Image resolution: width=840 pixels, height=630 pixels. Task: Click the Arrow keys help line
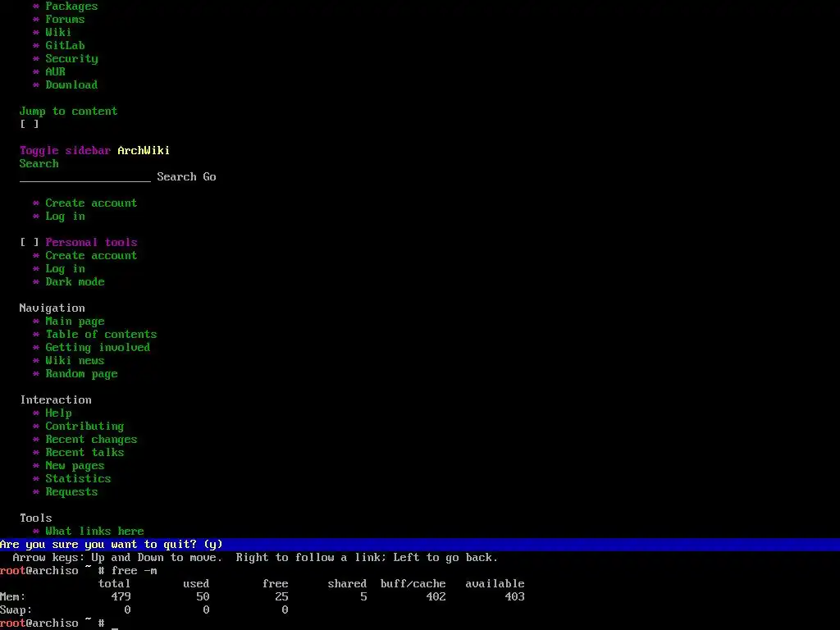coord(255,558)
